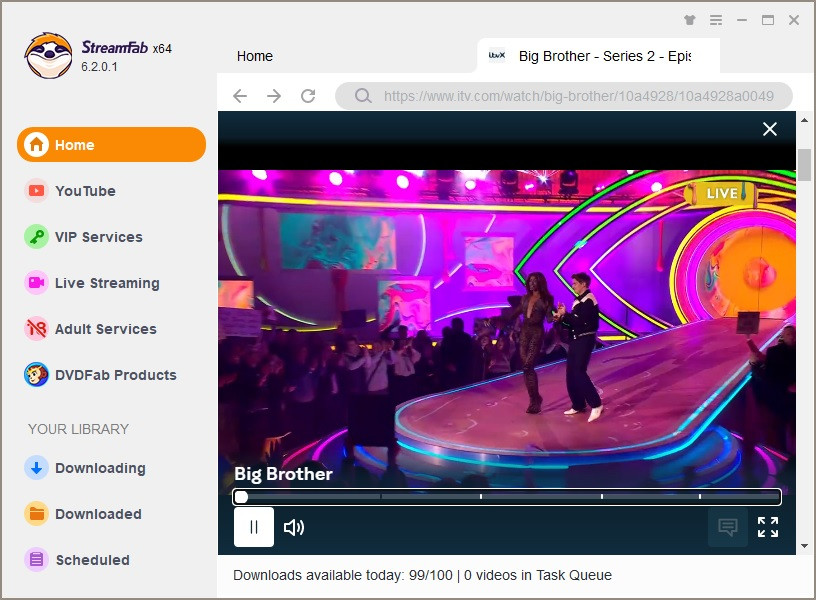Pause the Big Brother video
The image size is (816, 600).
coord(254,527)
